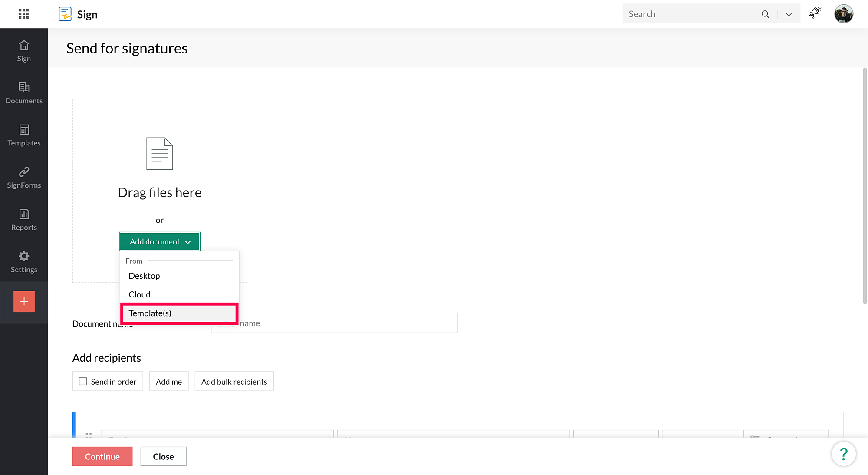868x475 pixels.
Task: Open Templates section in sidebar
Action: (24, 135)
